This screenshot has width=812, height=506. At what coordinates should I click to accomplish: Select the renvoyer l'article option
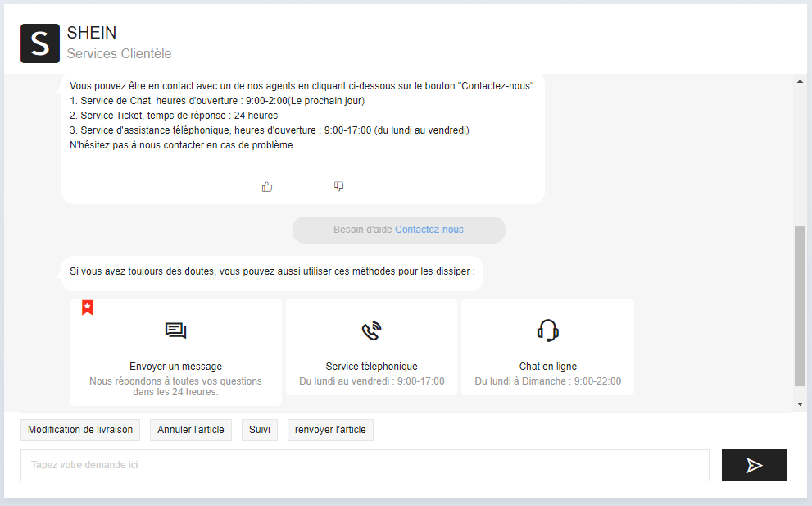(329, 430)
